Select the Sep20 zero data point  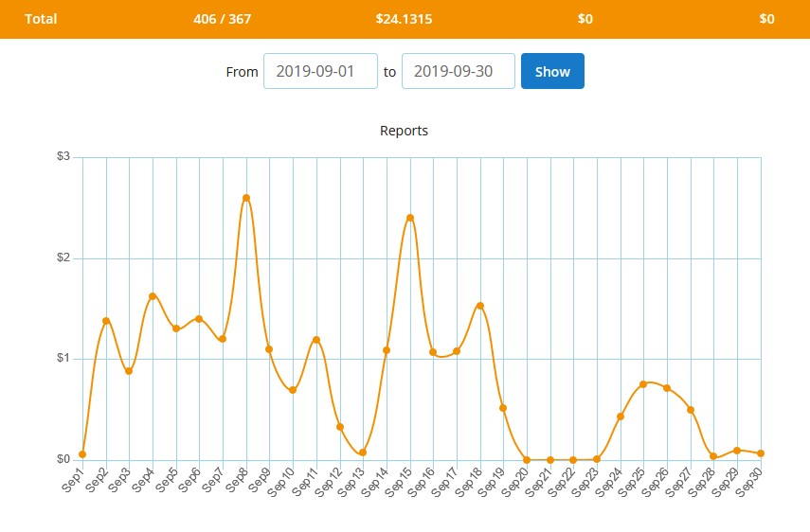(x=527, y=460)
